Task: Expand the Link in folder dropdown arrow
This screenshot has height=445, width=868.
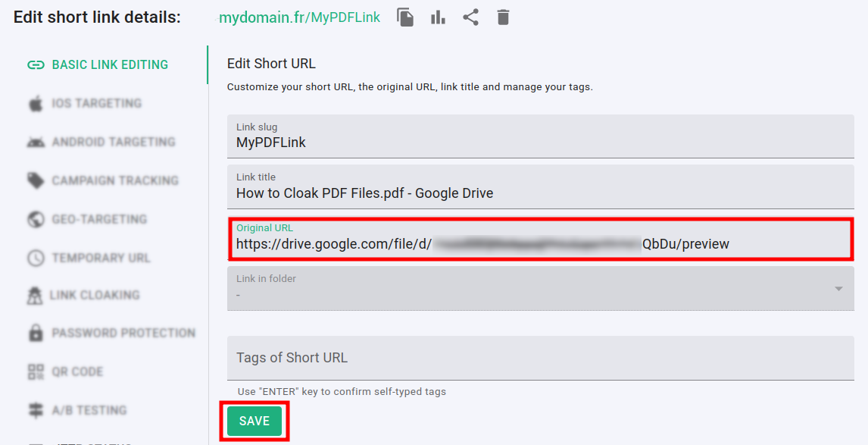Action: point(838,289)
